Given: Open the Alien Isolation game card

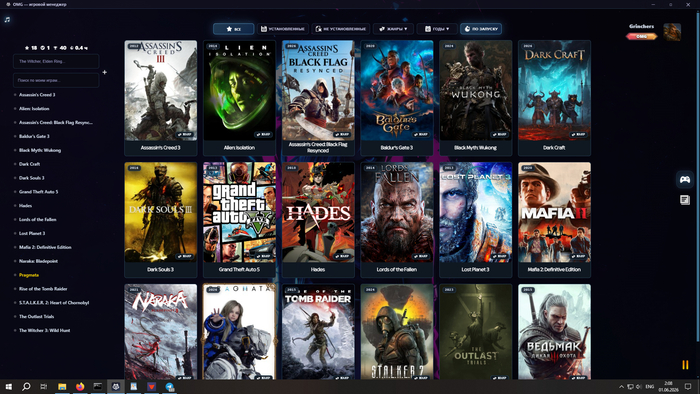Looking at the screenshot, I should click(x=239, y=98).
